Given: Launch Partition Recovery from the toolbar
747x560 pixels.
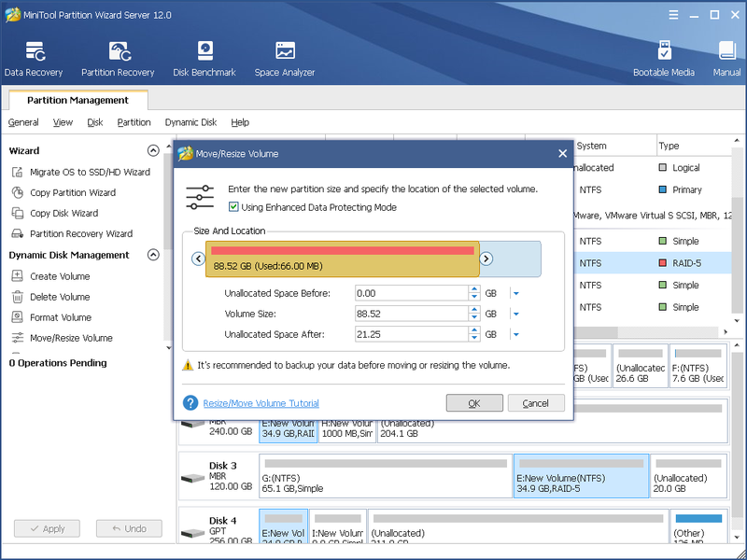Looking at the screenshot, I should tap(118, 59).
